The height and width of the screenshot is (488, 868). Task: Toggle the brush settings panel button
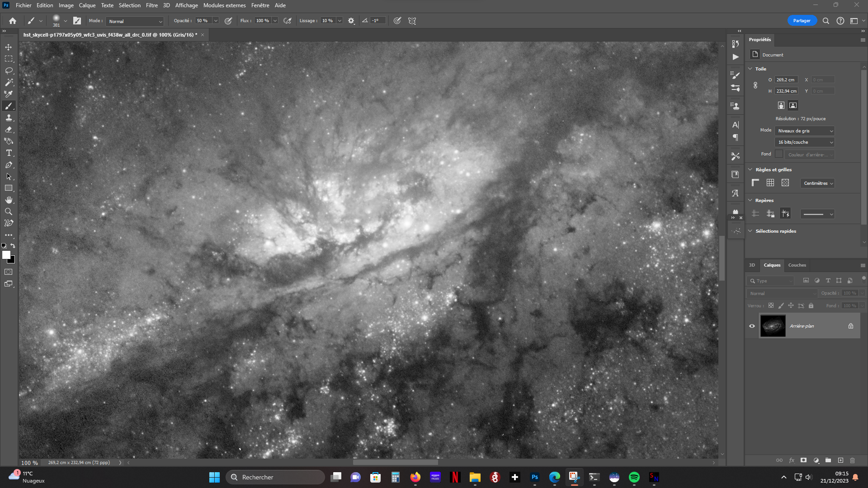77,21
